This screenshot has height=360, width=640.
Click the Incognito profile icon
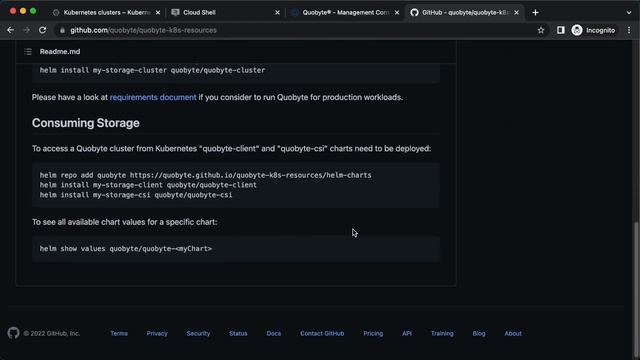[577, 30]
